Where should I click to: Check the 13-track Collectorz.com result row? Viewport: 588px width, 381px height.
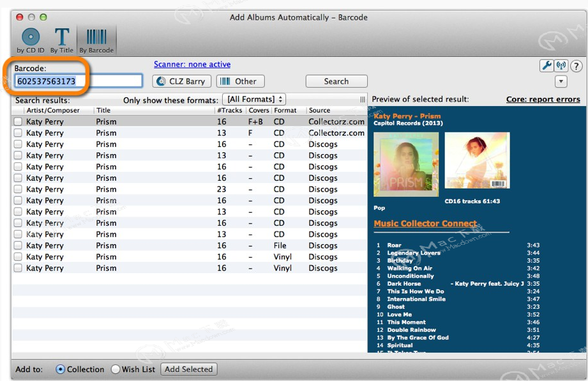point(18,133)
